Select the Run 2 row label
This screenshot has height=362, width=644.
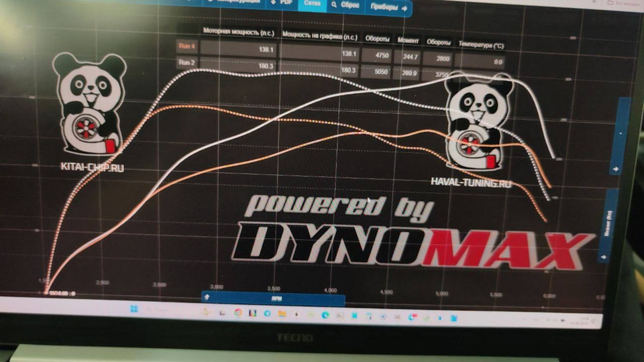click(x=187, y=62)
